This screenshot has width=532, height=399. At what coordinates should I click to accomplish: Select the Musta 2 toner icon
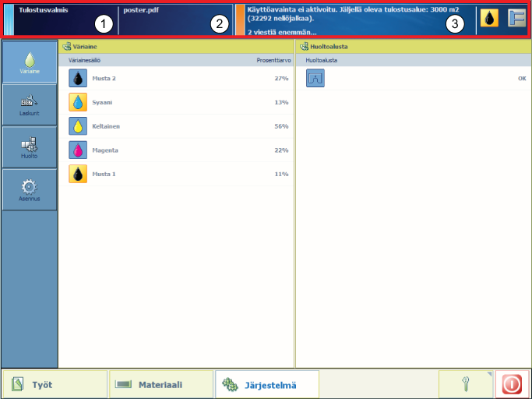(x=78, y=78)
